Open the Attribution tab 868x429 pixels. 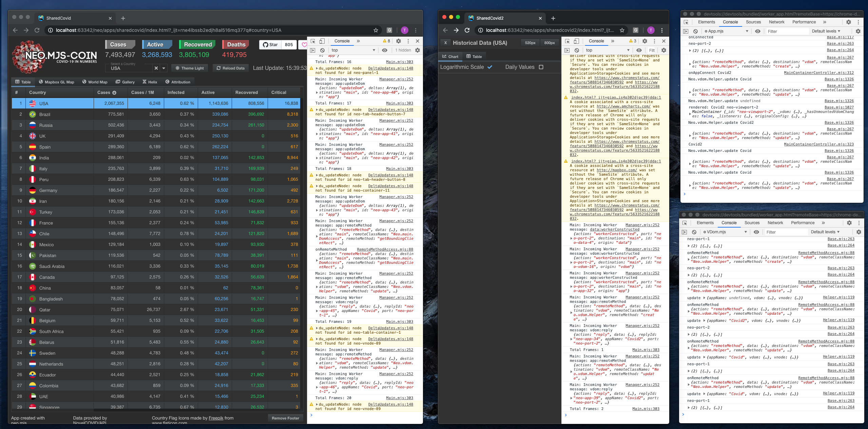[x=178, y=82]
